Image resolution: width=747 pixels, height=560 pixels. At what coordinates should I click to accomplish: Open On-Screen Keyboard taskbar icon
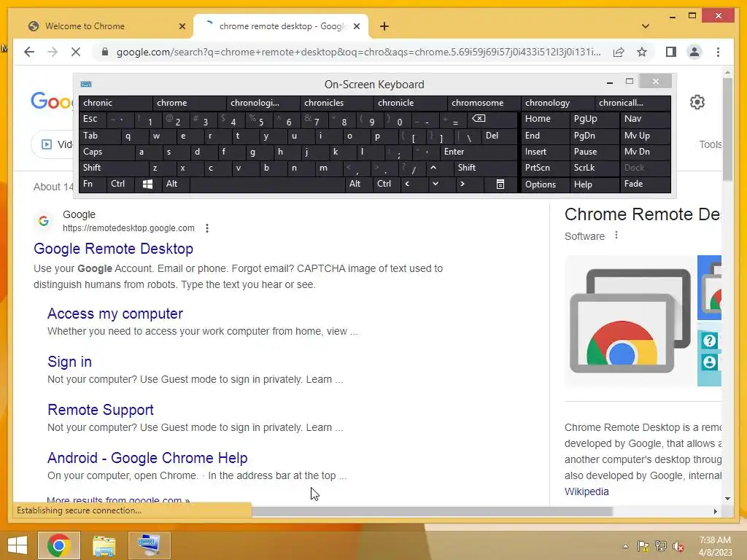(149, 545)
